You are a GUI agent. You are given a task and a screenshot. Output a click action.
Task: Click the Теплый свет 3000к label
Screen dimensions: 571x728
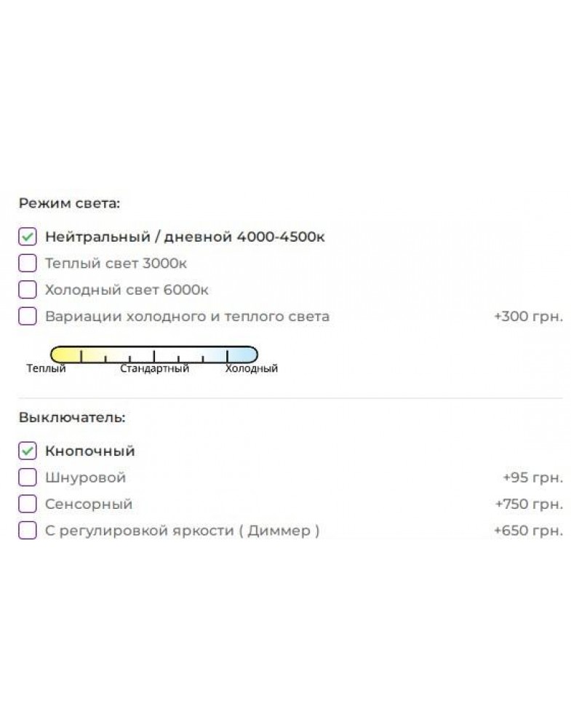(116, 264)
